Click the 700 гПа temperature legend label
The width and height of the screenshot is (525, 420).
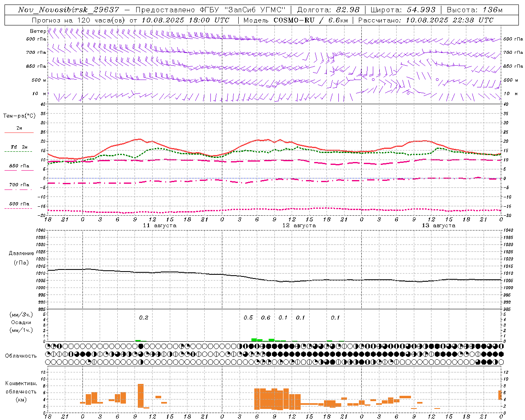point(19,185)
